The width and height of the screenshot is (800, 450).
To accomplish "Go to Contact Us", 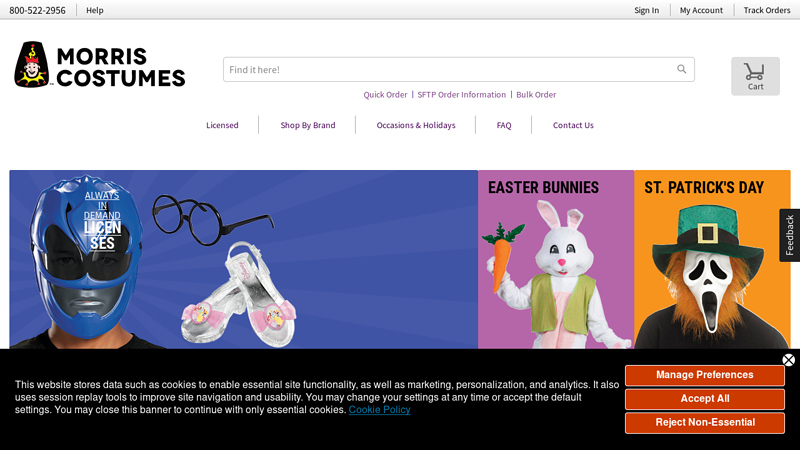I will 573,125.
